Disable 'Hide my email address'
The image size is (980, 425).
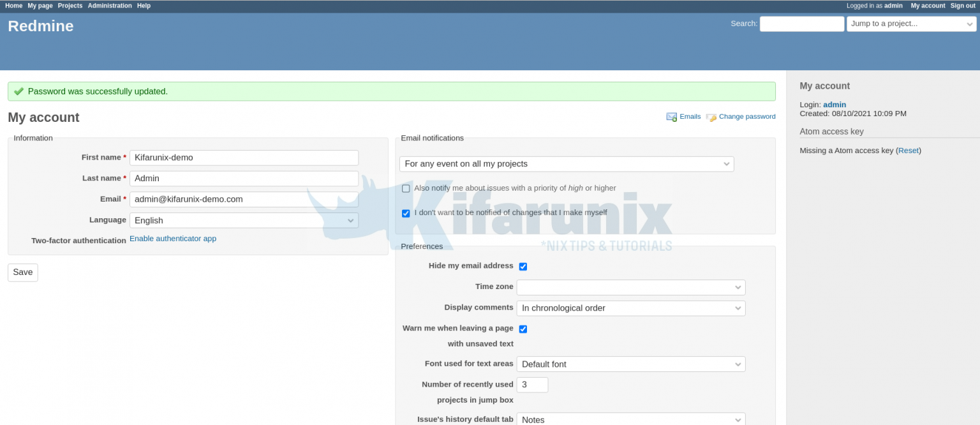pyautogui.click(x=523, y=266)
